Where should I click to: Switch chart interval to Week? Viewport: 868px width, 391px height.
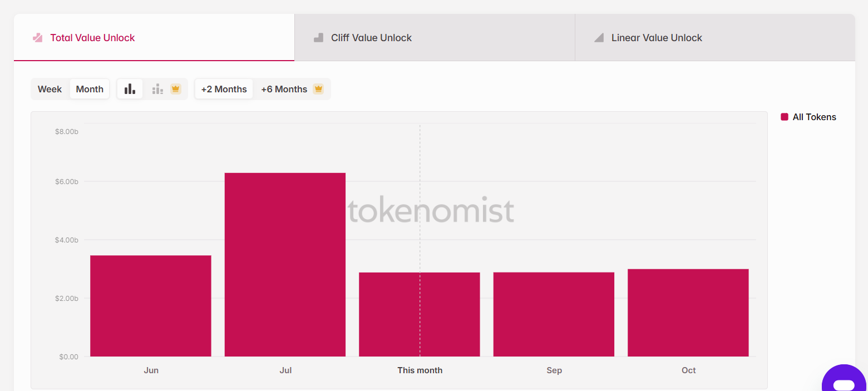[x=50, y=89]
